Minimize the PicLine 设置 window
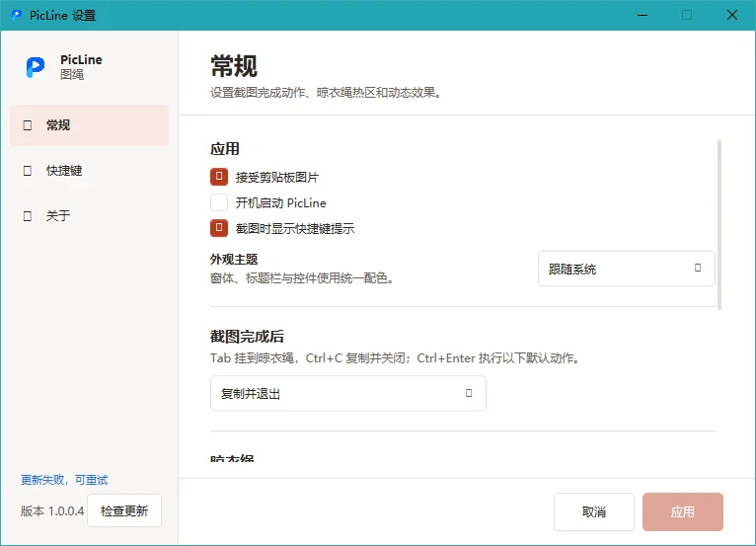This screenshot has height=546, width=756. pos(643,15)
